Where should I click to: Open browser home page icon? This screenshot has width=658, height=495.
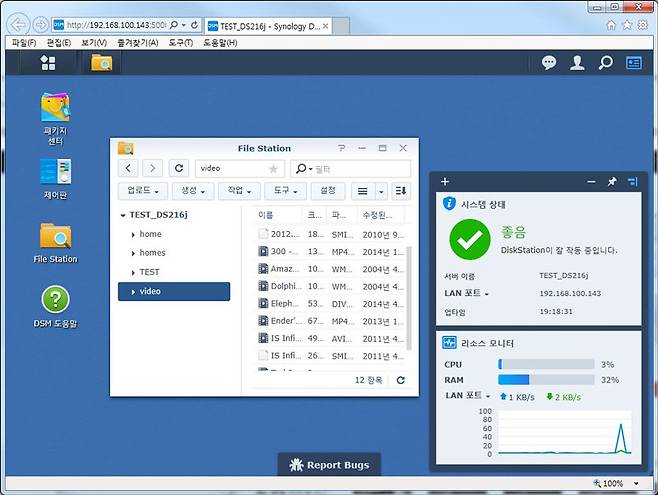(611, 25)
